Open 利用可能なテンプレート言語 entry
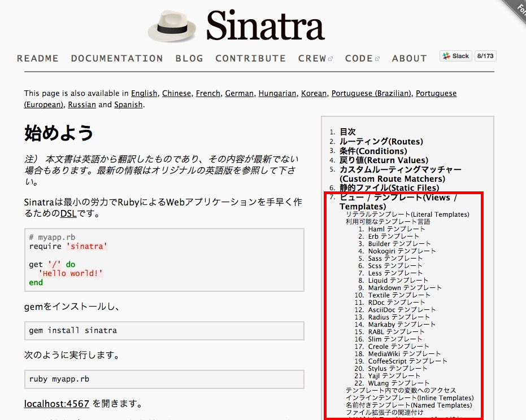Image resolution: width=526 pixels, height=420 pixels. click(x=388, y=222)
